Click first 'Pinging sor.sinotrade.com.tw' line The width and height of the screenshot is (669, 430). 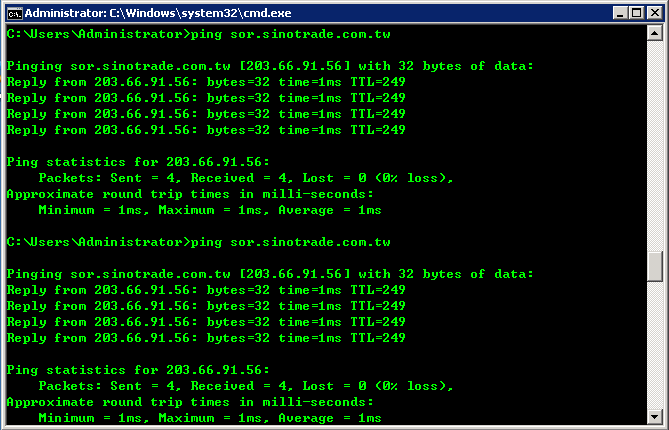270,66
